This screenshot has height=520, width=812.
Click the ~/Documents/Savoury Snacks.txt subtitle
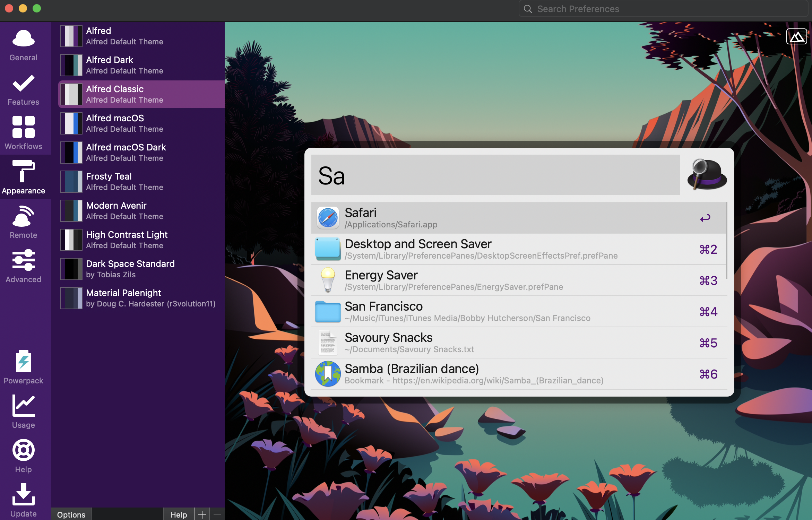409,349
